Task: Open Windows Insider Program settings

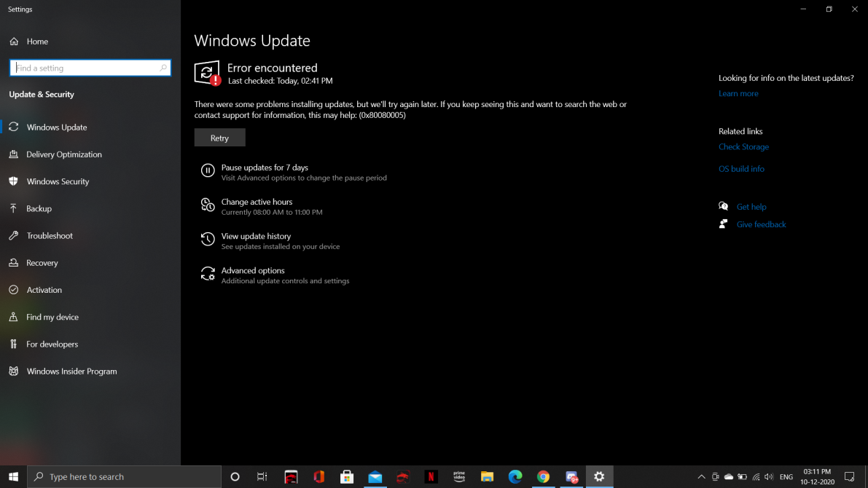Action: click(x=71, y=371)
